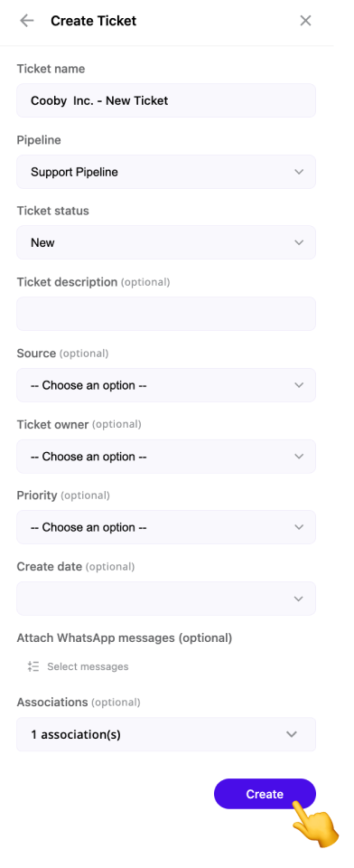Viewport: 354px width, 868px height.
Task: Click the Select messages list icon
Action: click(x=33, y=666)
